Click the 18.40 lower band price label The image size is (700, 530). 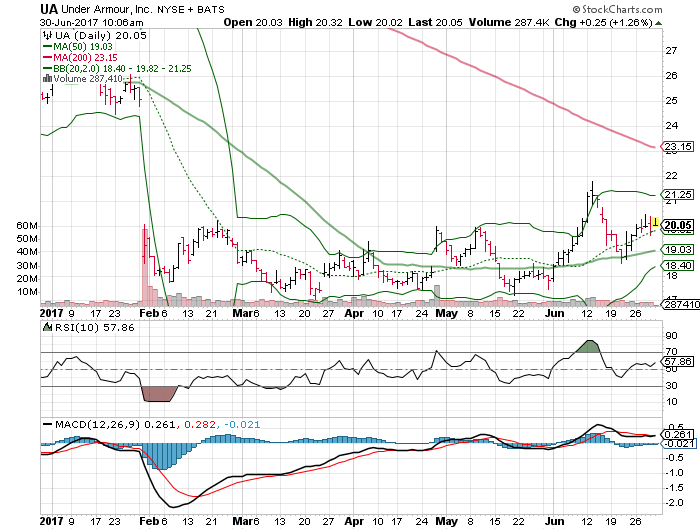678,265
